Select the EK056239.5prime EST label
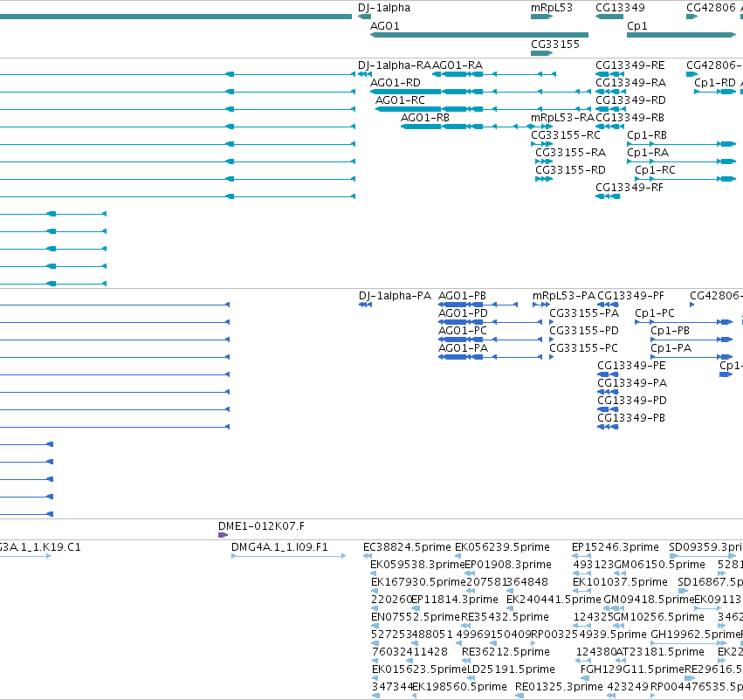This screenshot has width=743, height=700. point(502,547)
